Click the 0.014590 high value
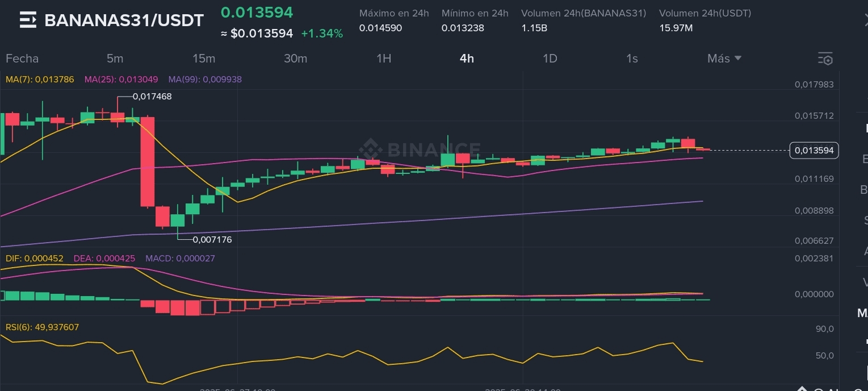 [x=380, y=28]
